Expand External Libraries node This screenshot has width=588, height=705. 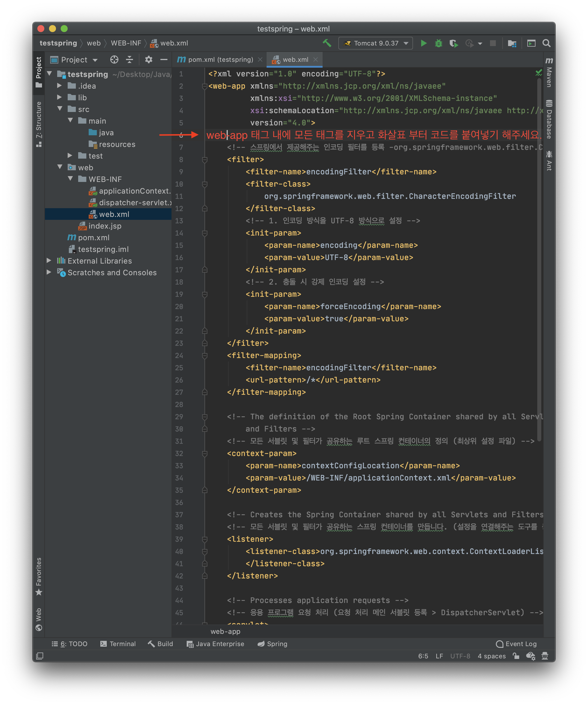click(49, 261)
